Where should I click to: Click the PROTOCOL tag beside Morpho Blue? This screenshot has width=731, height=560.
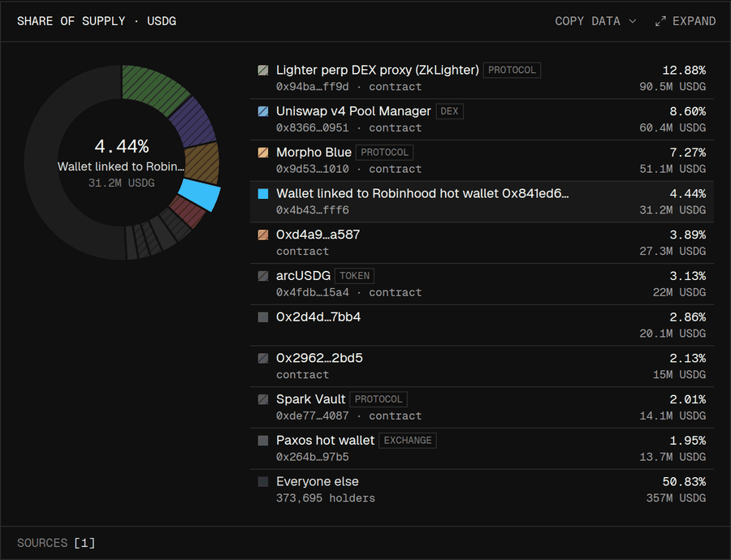385,153
